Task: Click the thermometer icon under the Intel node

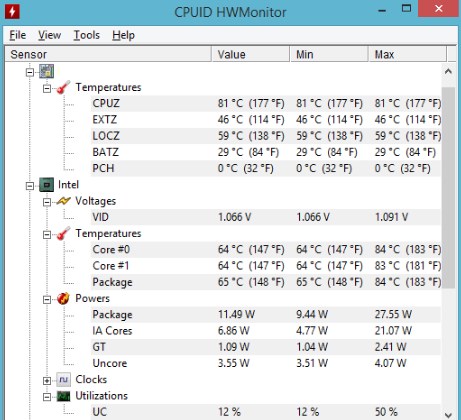Action: tap(63, 233)
